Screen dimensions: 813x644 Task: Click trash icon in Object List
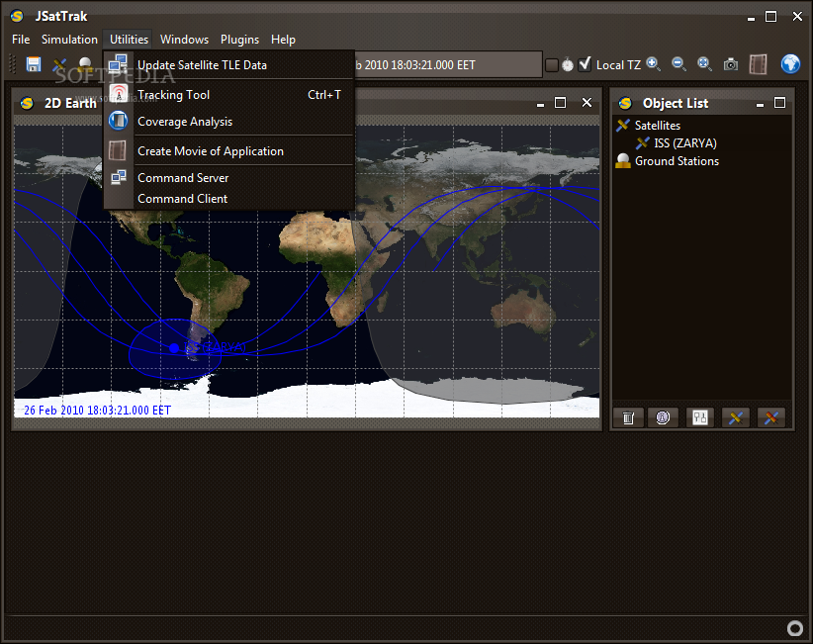click(628, 417)
